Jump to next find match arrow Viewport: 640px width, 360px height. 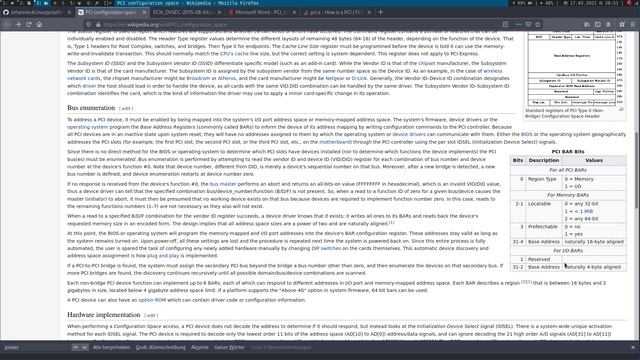[x=84, y=347]
